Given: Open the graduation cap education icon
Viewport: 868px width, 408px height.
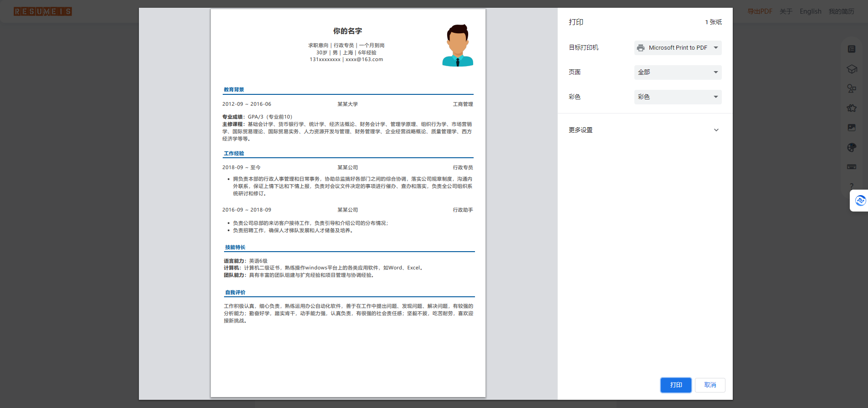Looking at the screenshot, I should (852, 69).
